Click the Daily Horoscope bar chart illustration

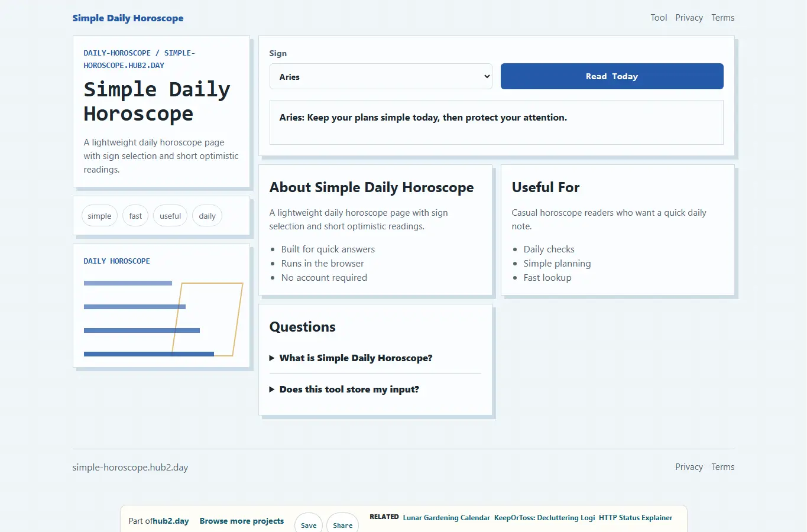(x=163, y=319)
